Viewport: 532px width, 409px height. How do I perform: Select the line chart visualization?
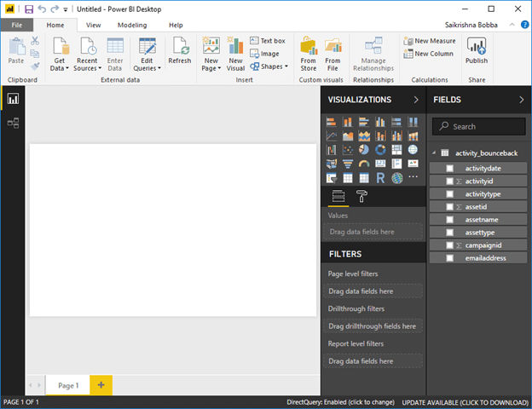tap(331, 136)
